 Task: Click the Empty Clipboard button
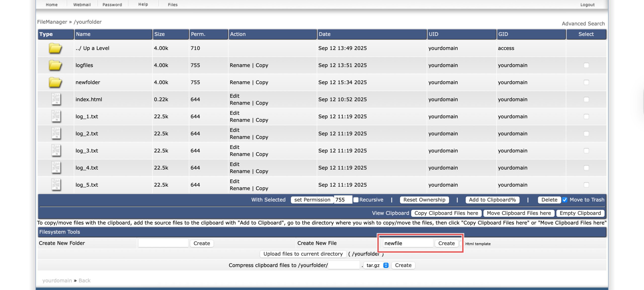(x=580, y=213)
